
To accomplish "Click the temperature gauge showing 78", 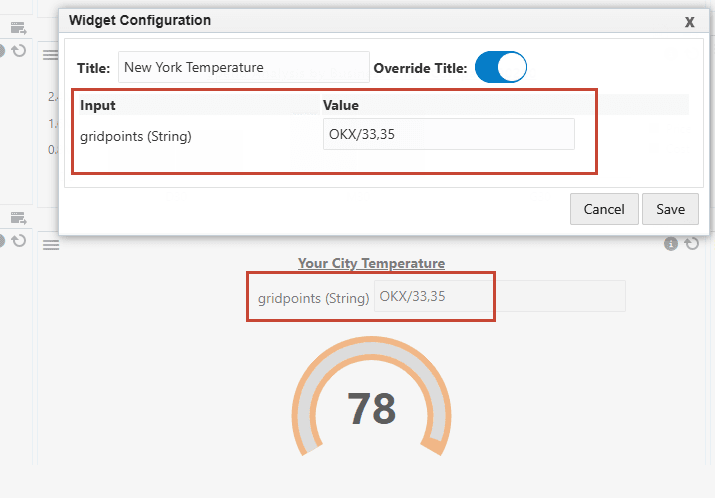I will tap(372, 397).
